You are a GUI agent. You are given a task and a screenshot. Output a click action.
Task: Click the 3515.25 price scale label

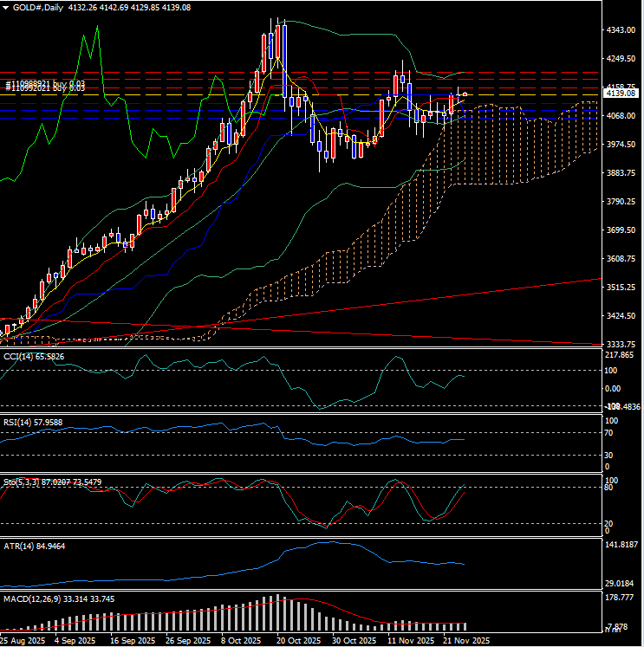pyautogui.click(x=621, y=288)
